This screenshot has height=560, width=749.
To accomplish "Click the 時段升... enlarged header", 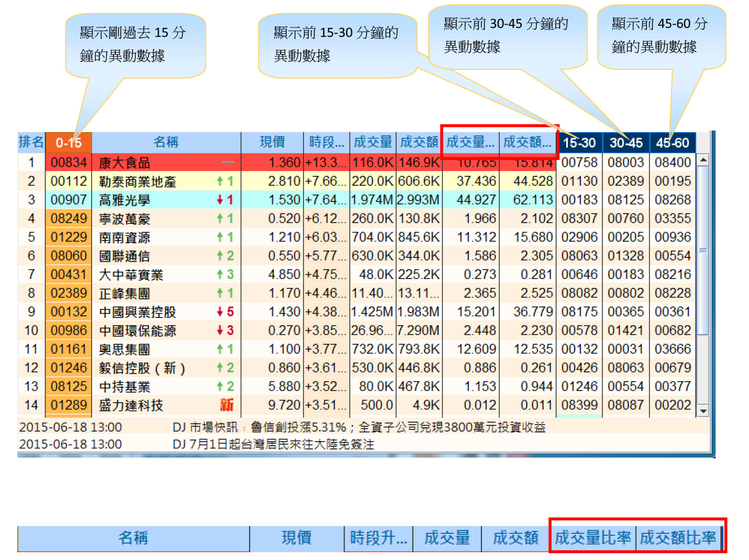I will coord(378,538).
